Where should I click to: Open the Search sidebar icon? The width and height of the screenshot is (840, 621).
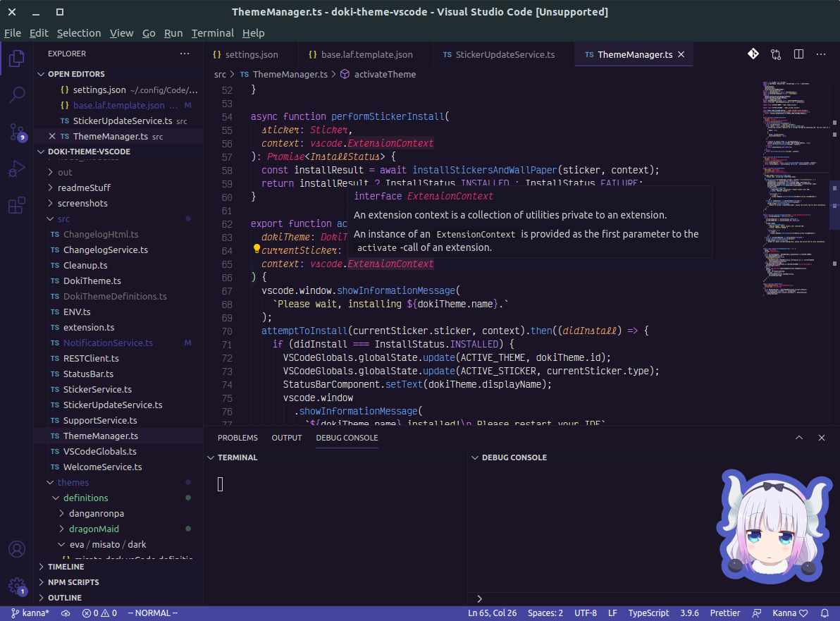tap(16, 94)
